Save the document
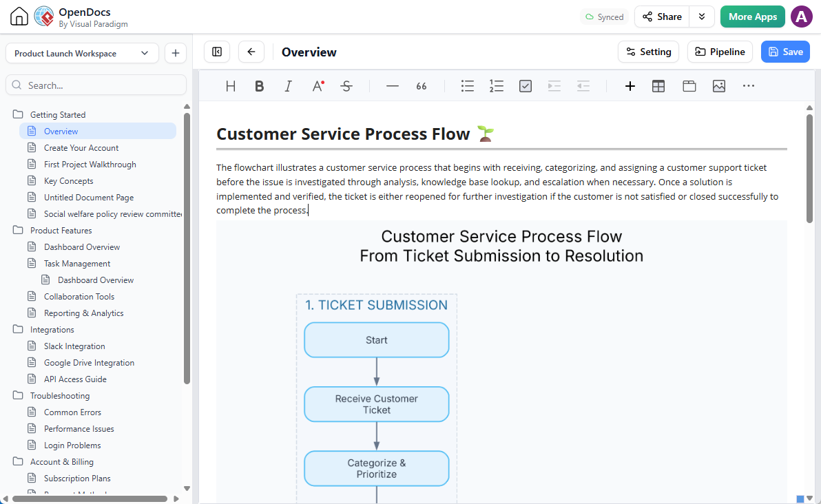821x504 pixels. coord(785,52)
